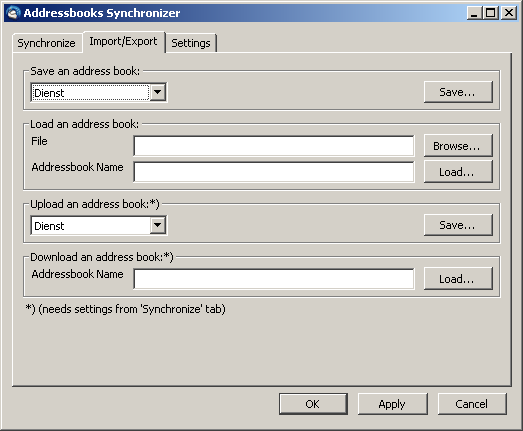Click the Browse... button

pos(458,146)
